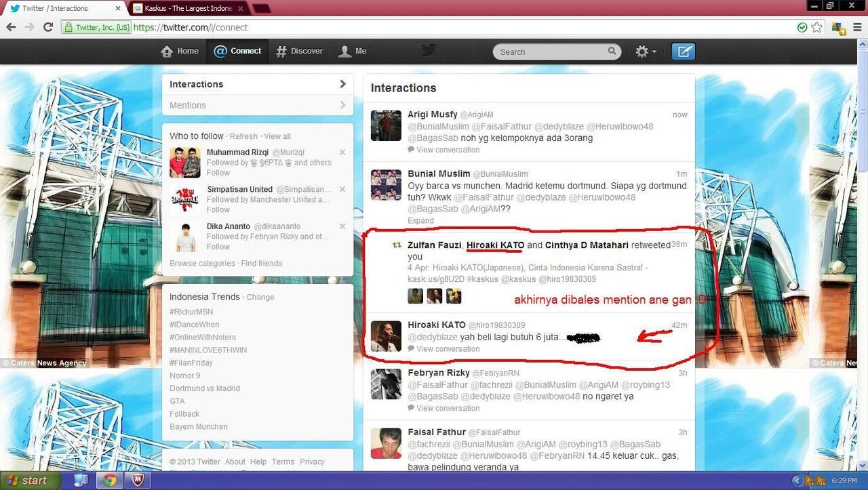Image resolution: width=868 pixels, height=490 pixels.
Task: Dismiss Muhammad Rizqi follow suggestion
Action: 342,152
